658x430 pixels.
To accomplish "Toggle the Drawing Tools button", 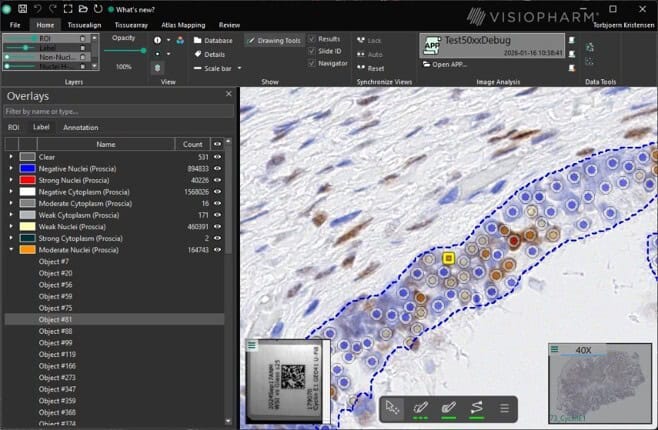I will [274, 41].
